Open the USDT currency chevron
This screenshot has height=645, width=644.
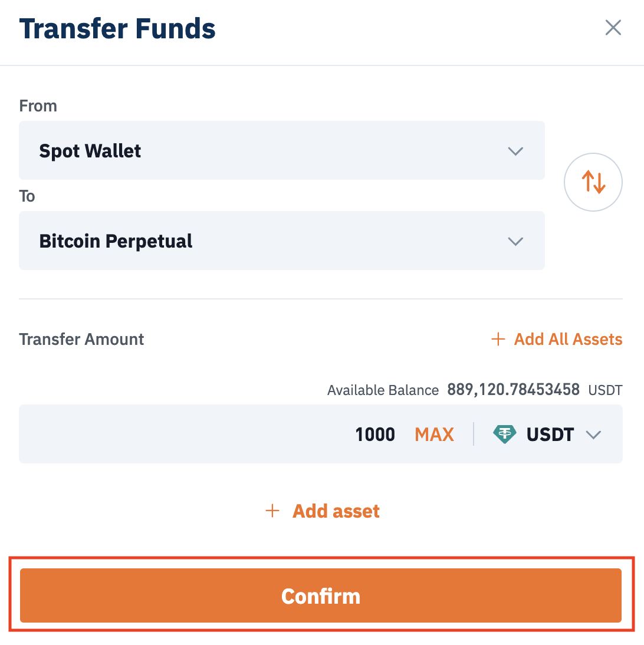coord(593,435)
